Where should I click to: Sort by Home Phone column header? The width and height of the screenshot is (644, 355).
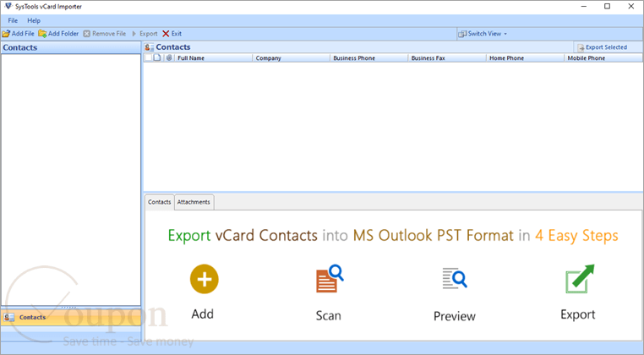(x=525, y=58)
